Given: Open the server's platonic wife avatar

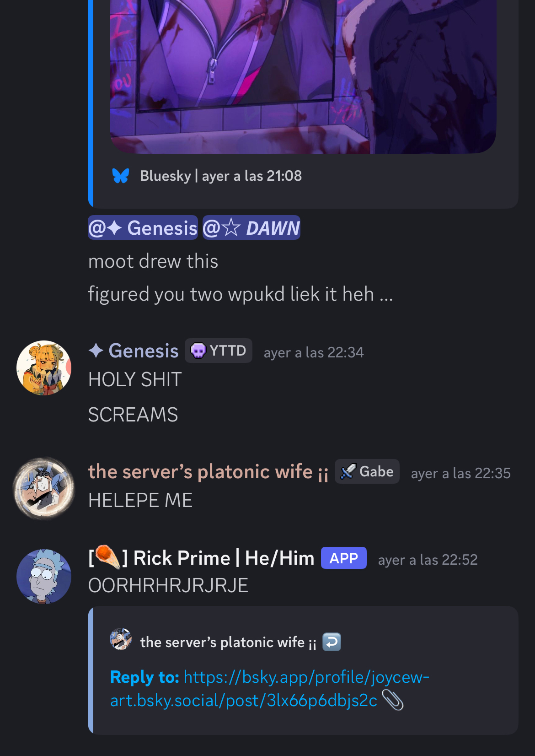Looking at the screenshot, I should click(44, 488).
